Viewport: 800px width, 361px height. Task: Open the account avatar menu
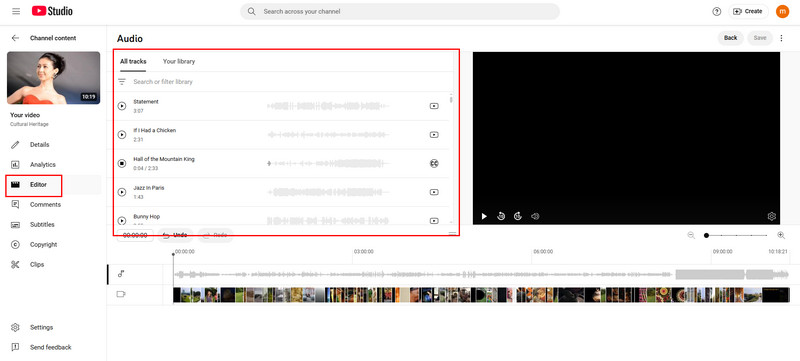(x=782, y=11)
